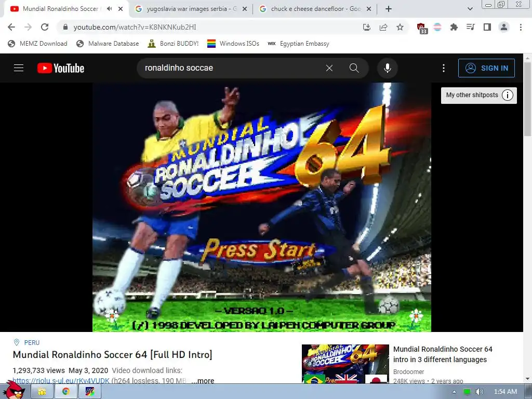
Task: Open a new browser tab
Action: point(389,9)
